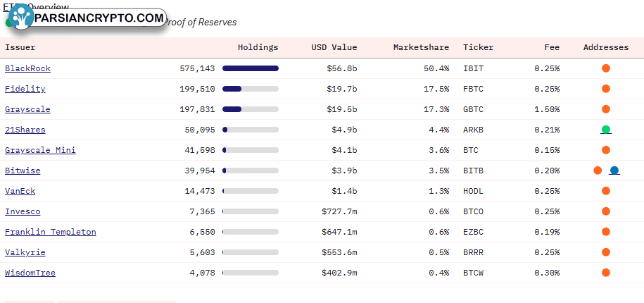Click the 21Shares holdings progress bar
644x303 pixels.
[x=251, y=130]
